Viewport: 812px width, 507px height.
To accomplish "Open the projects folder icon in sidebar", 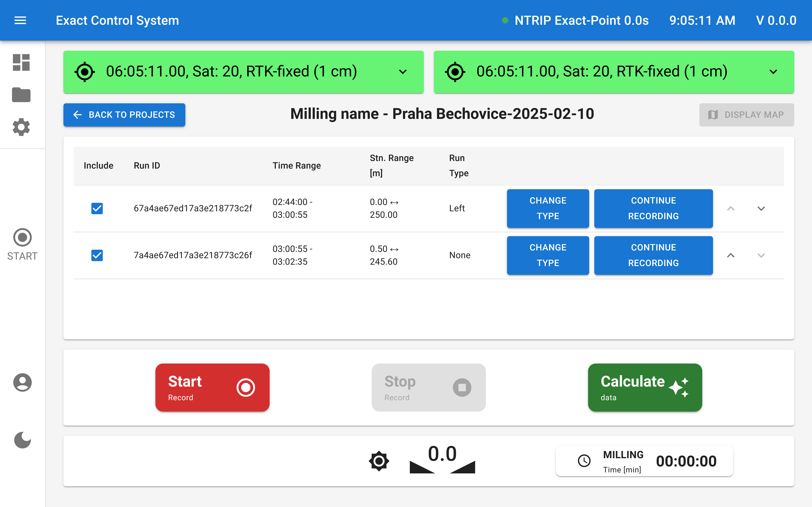I will 21,95.
